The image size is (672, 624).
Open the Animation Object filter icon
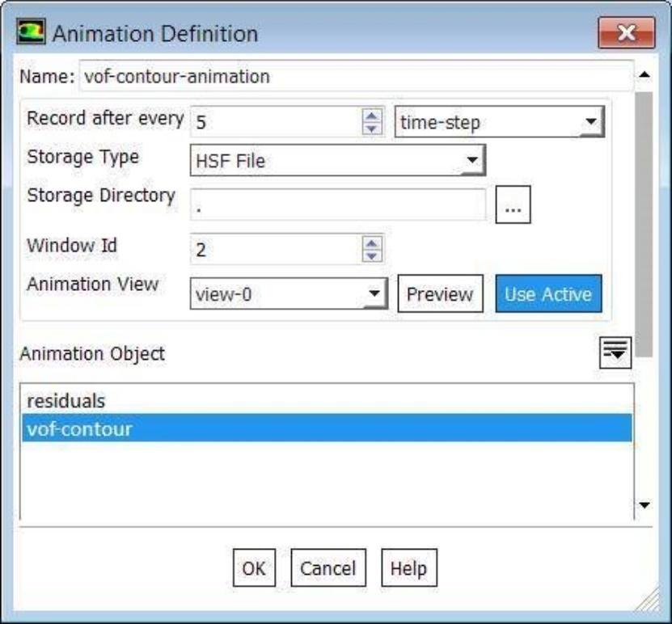click(x=615, y=352)
